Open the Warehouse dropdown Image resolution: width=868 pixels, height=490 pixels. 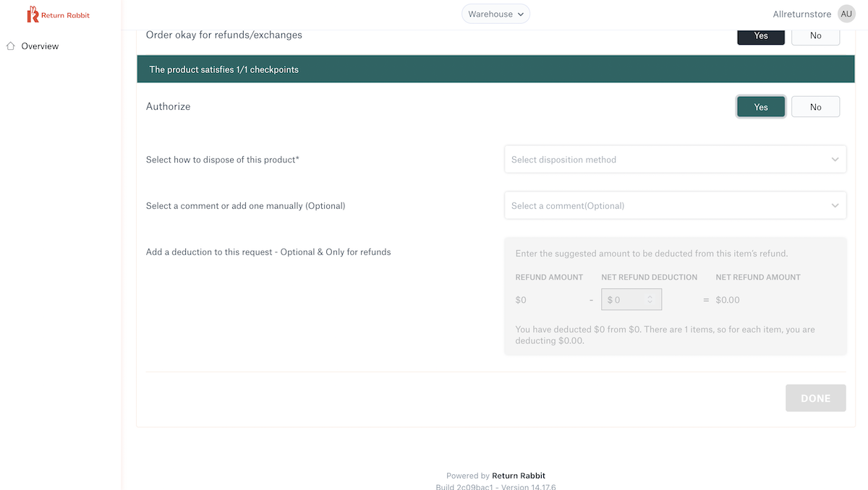[x=495, y=14]
